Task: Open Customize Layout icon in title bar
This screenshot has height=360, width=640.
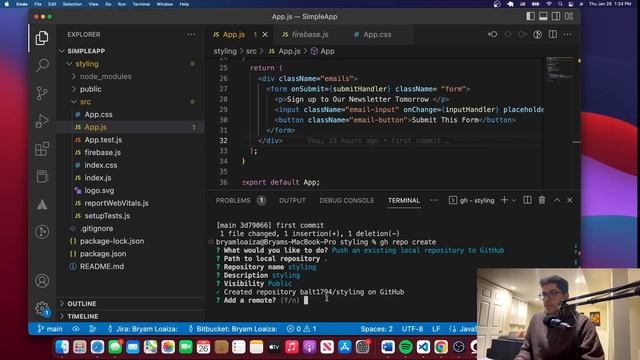Action: tap(569, 16)
